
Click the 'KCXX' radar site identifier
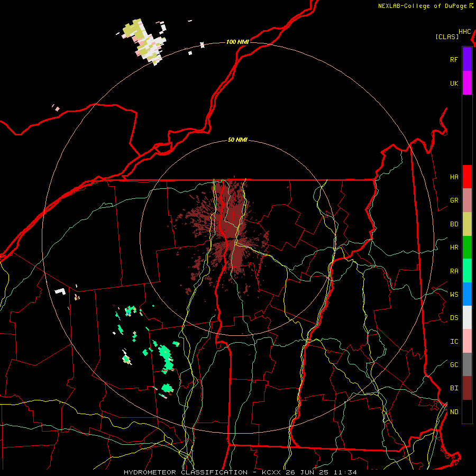(x=271, y=472)
